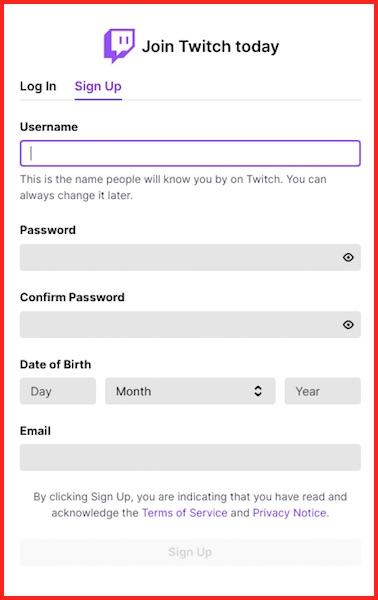Select the Year input box
The width and height of the screenshot is (378, 600).
pos(323,391)
